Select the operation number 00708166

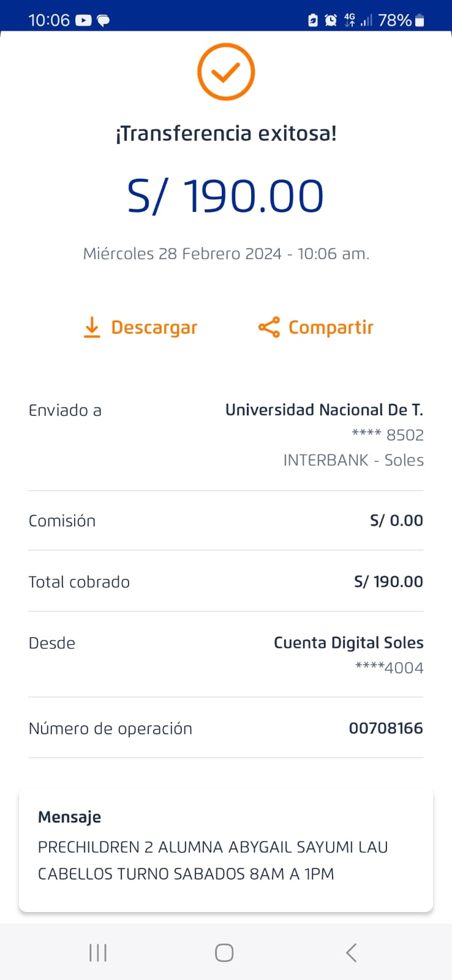coord(386,728)
